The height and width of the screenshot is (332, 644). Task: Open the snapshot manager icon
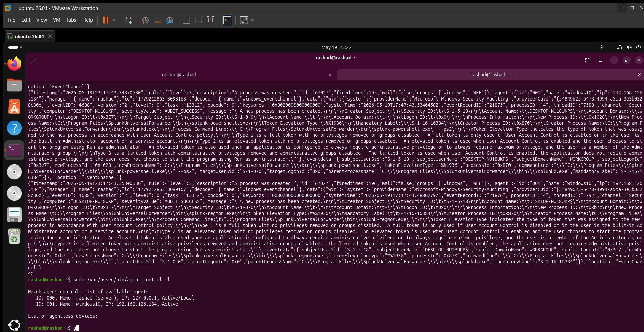click(170, 20)
